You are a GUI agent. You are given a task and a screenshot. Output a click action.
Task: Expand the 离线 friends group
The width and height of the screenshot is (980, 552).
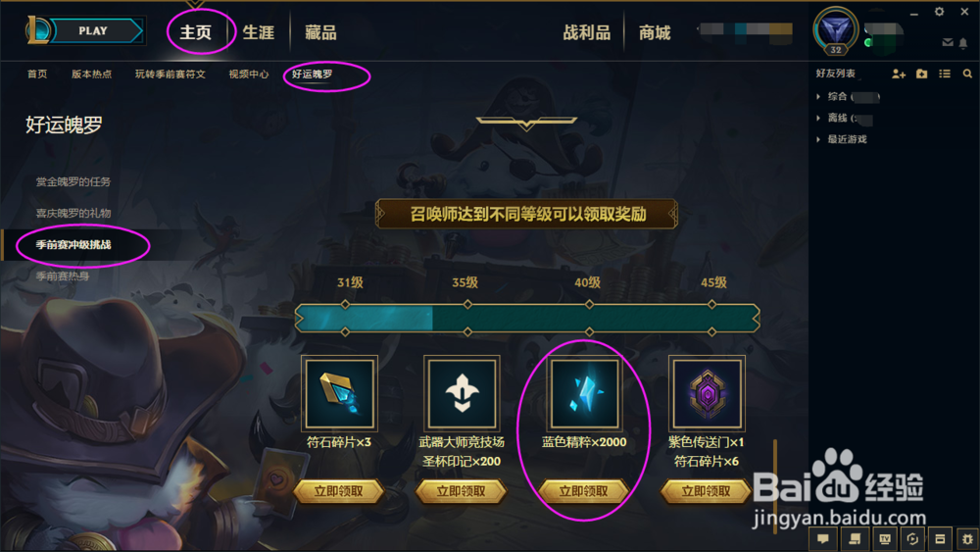(844, 118)
